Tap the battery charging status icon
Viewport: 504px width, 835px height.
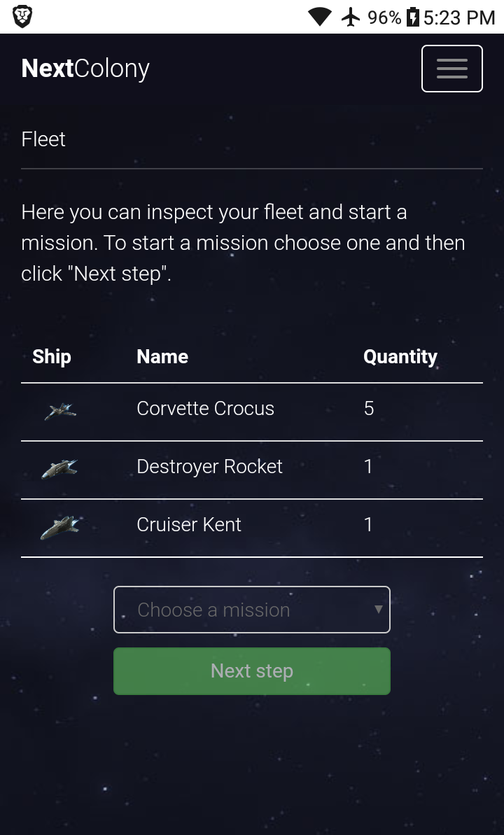click(x=413, y=17)
